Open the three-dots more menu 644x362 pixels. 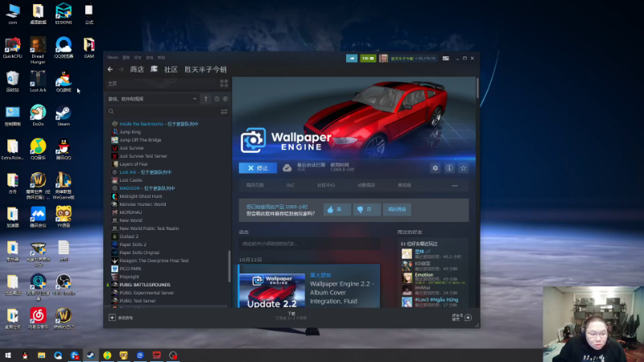click(455, 186)
